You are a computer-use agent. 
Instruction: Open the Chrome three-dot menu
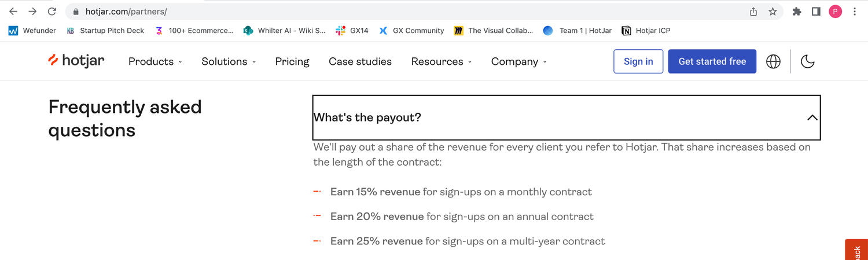(855, 12)
